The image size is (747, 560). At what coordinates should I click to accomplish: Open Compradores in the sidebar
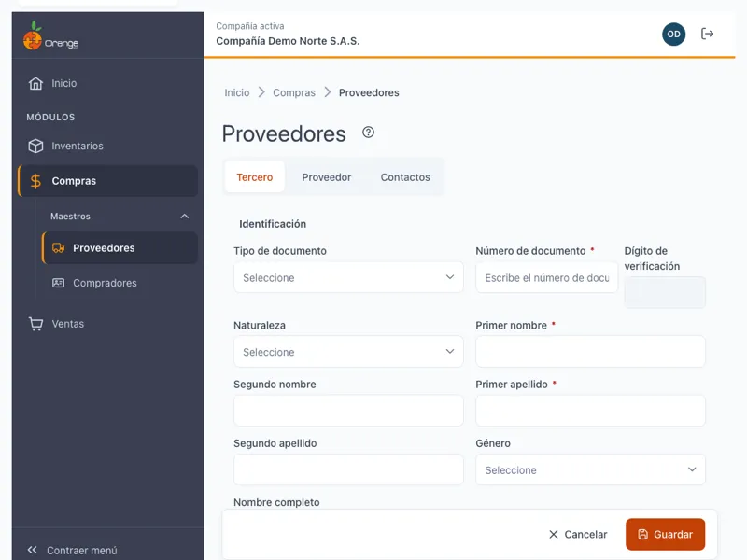pos(120,283)
